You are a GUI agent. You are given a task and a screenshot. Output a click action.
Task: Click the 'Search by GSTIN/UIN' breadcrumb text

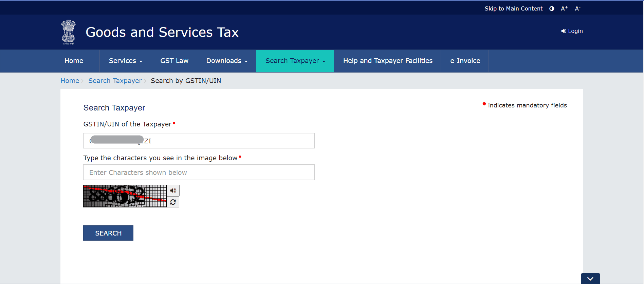(x=186, y=81)
